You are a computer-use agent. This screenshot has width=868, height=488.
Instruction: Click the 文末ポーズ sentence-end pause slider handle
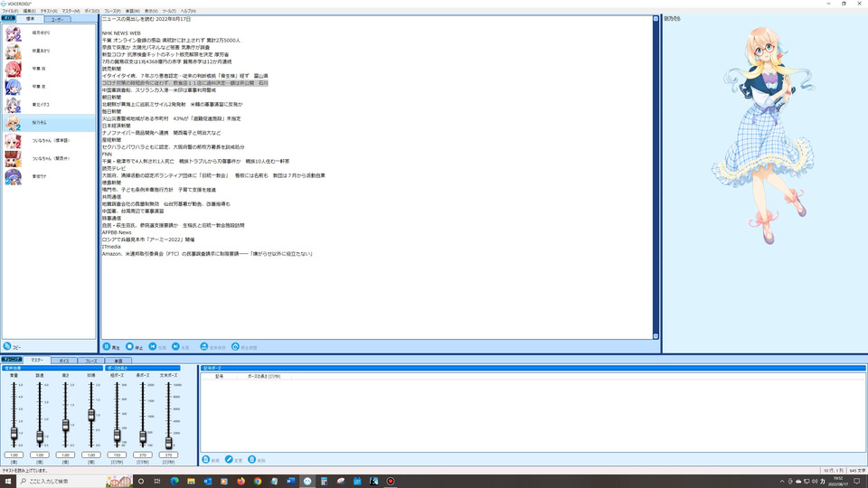[x=168, y=442]
